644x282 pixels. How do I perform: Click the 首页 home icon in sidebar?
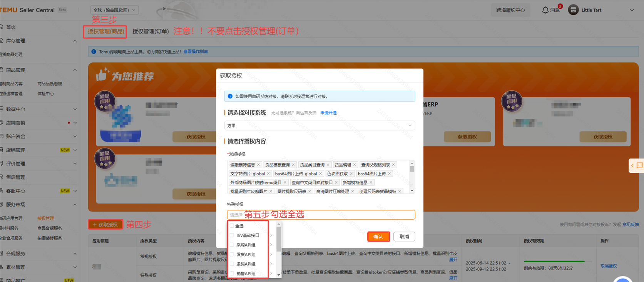(2, 27)
